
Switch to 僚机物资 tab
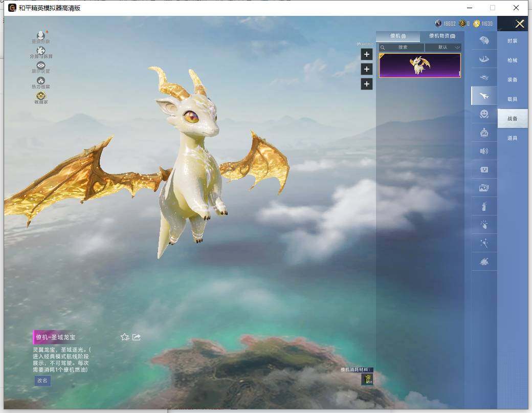click(x=442, y=36)
